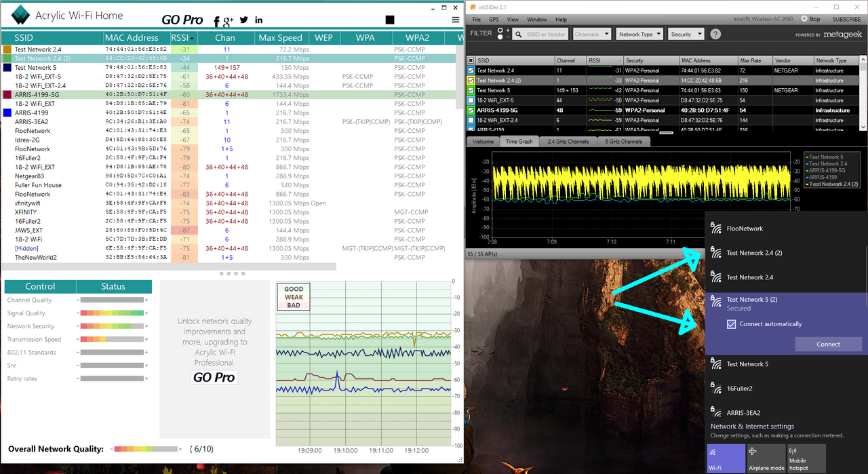Toggle the select-all checkbox in inSSIDer header
Viewport: 868px width, 474px height.
point(471,60)
